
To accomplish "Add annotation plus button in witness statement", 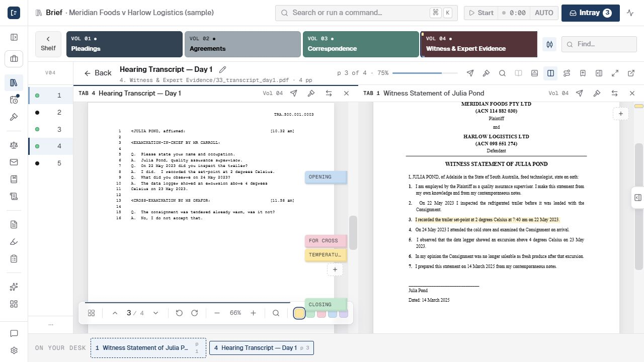I will (620, 114).
